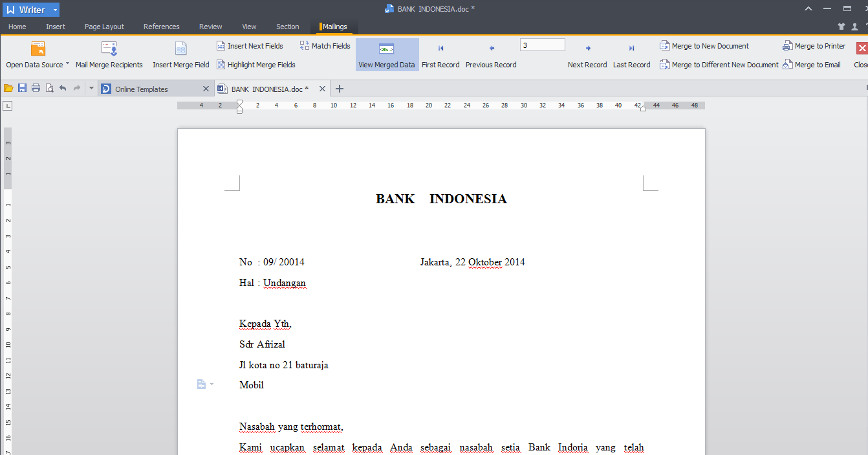Open the Review tab

(211, 27)
